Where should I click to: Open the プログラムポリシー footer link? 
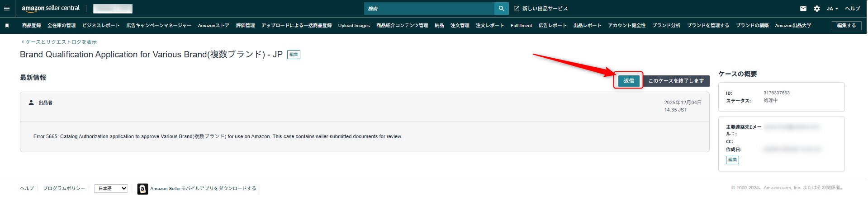tap(64, 189)
